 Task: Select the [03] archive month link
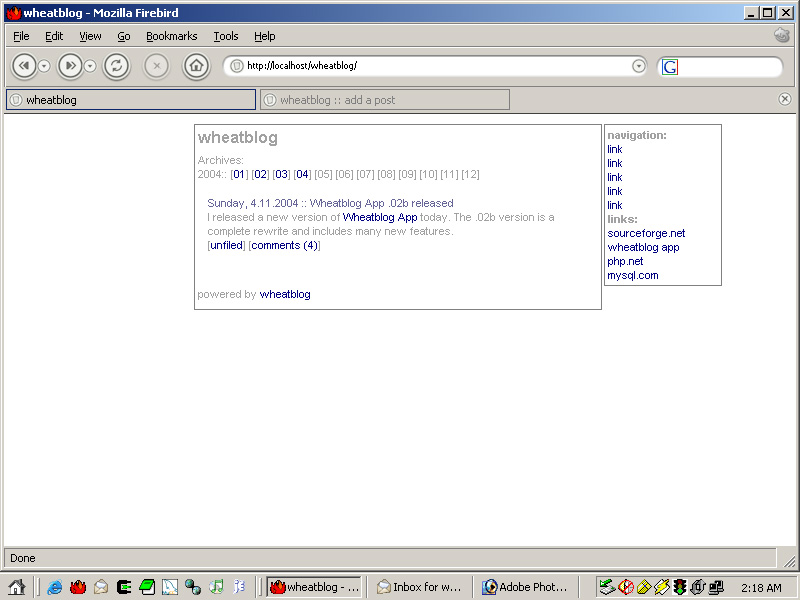click(282, 173)
